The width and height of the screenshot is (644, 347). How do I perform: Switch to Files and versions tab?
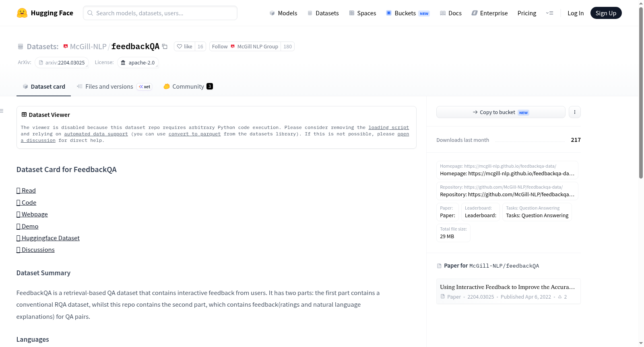coord(114,87)
